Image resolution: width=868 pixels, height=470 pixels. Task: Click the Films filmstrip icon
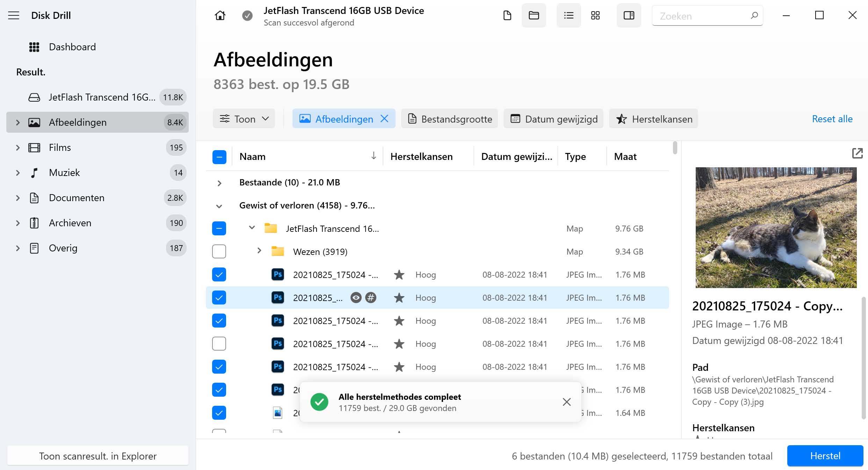coord(34,147)
